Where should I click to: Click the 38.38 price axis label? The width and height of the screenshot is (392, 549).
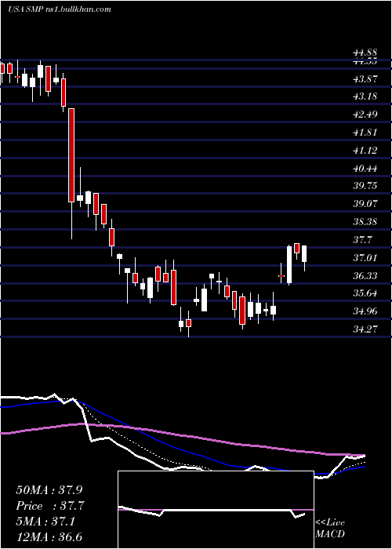[365, 222]
